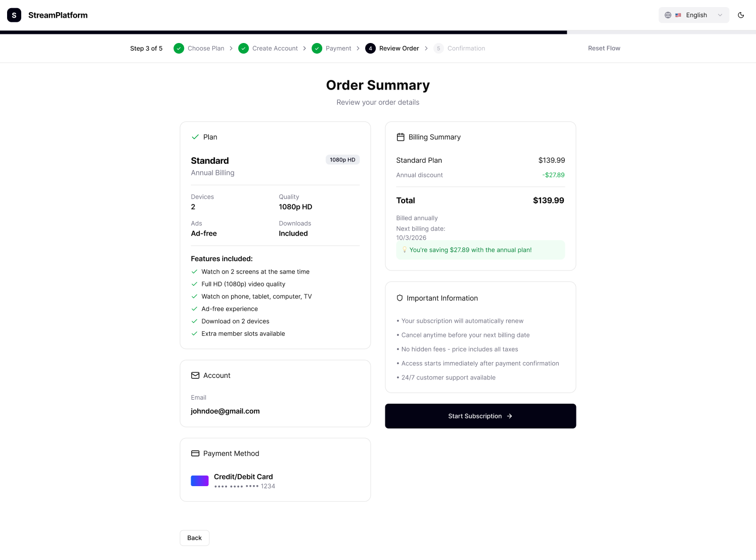Click the chevron after Review Order step
The width and height of the screenshot is (756, 560).
point(426,48)
